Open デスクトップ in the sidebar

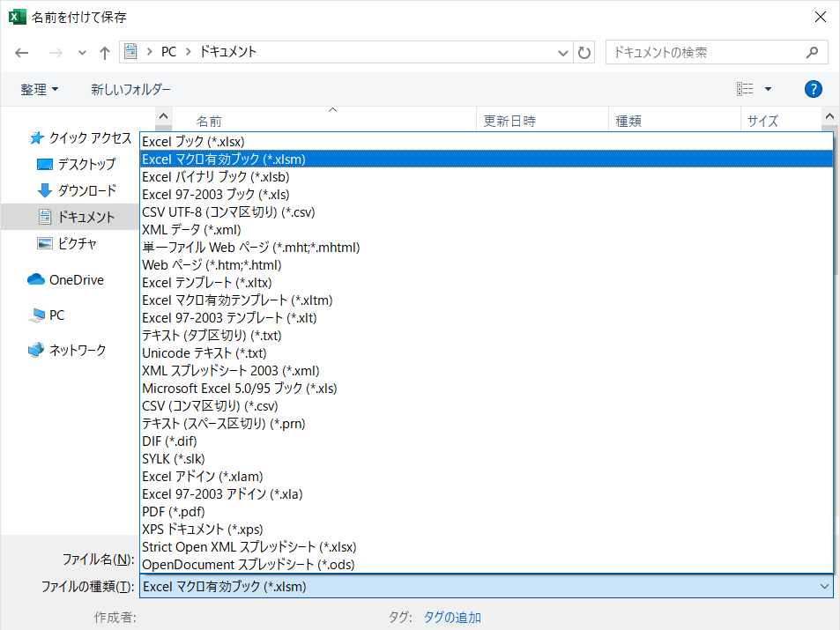coord(77,164)
